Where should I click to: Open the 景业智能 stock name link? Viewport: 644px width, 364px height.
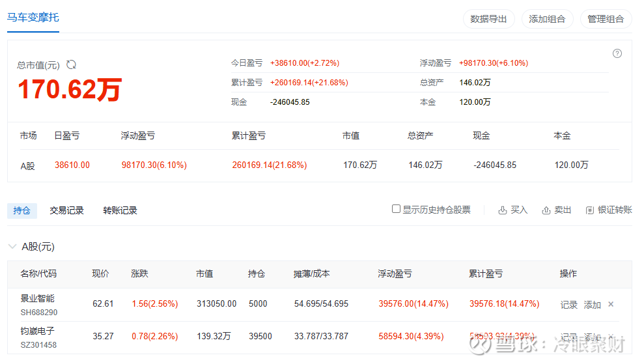click(x=38, y=298)
